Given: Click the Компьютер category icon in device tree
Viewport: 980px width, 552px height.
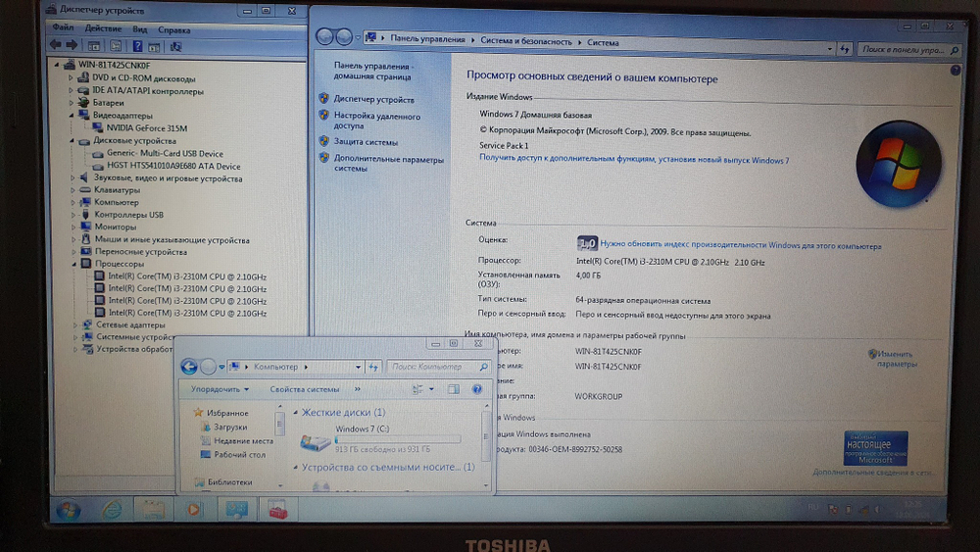Looking at the screenshot, I should (x=85, y=203).
